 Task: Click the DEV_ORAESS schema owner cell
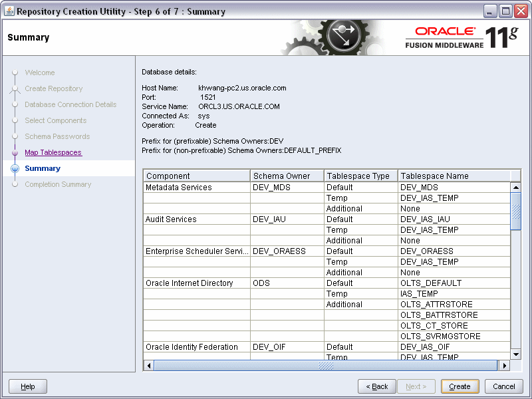tap(287, 251)
